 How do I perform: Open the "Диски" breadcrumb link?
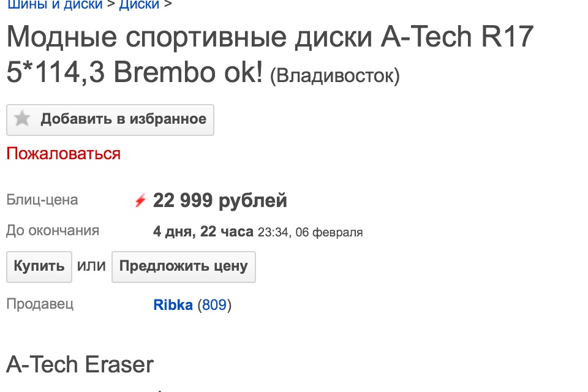[139, 5]
